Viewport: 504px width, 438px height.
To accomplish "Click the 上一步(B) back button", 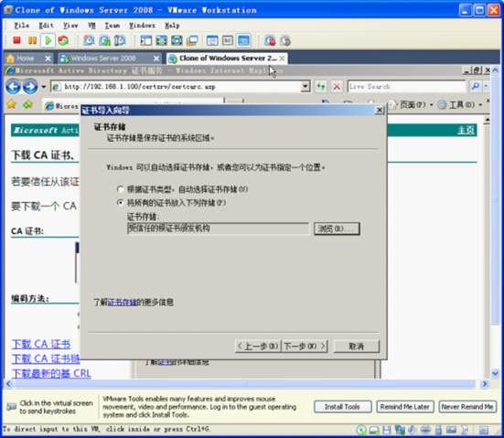I will point(258,346).
